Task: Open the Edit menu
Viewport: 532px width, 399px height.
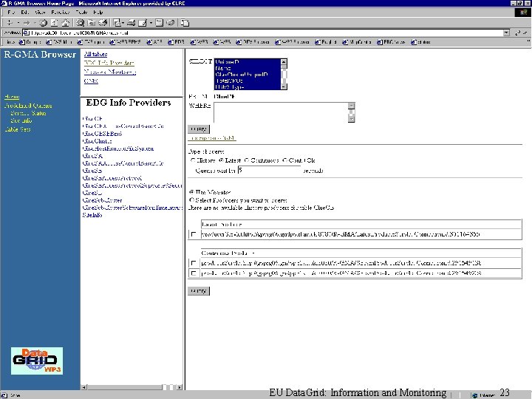Action: point(25,13)
